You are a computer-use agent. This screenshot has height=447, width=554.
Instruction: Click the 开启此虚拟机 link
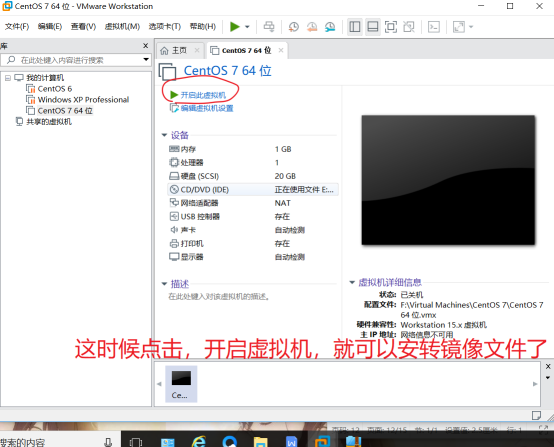pos(203,95)
